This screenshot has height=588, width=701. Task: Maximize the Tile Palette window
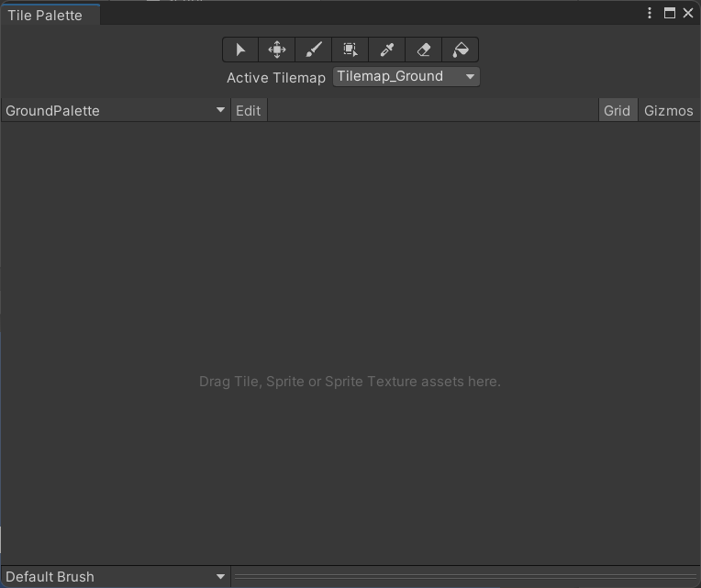[x=670, y=13]
